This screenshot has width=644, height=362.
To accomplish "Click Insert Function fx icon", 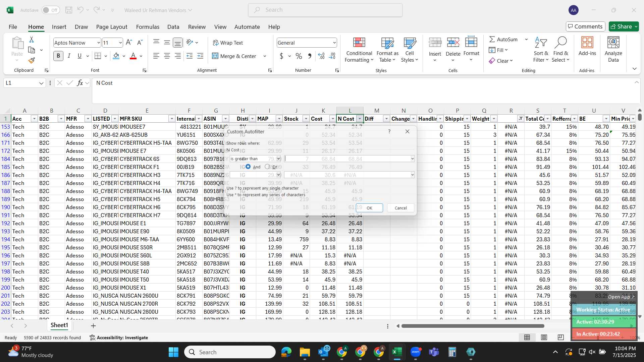I will click(x=80, y=83).
